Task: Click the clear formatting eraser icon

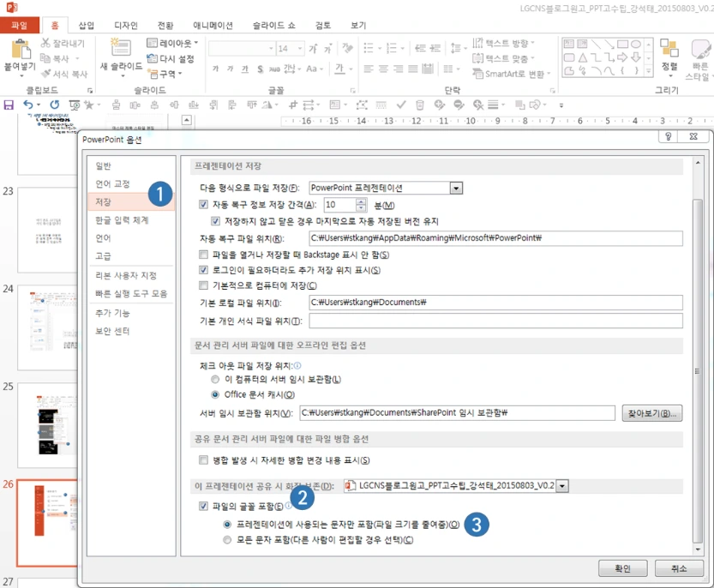Action: click(x=347, y=47)
